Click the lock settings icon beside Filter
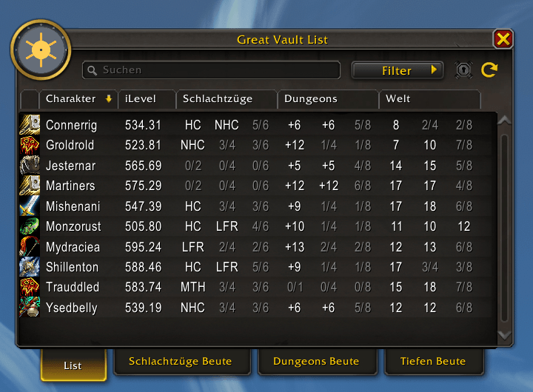 (x=463, y=70)
